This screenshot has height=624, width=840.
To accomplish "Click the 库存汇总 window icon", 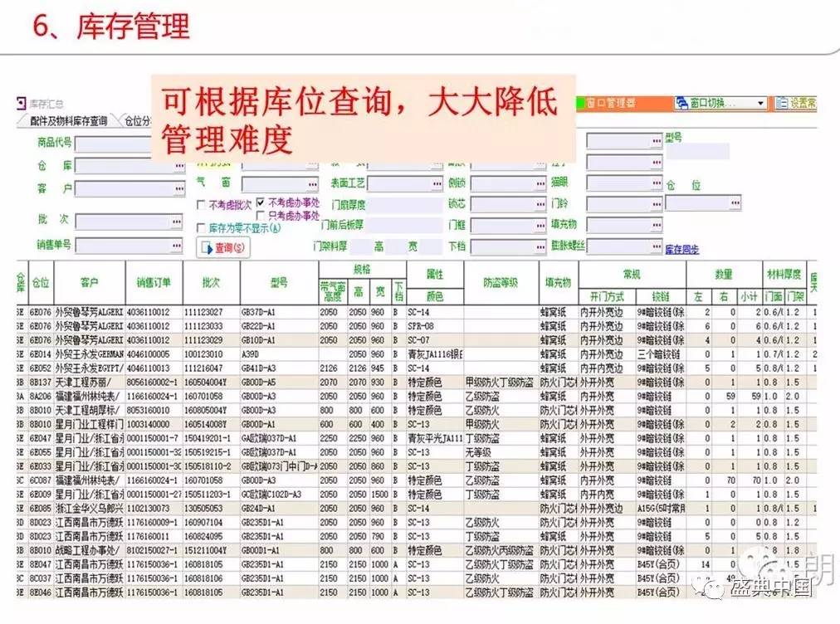I will point(22,104).
